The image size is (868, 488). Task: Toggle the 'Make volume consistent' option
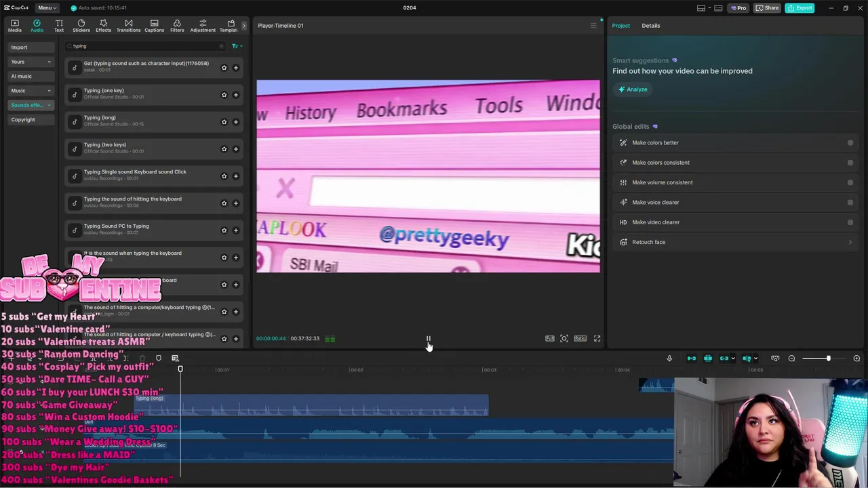point(850,182)
